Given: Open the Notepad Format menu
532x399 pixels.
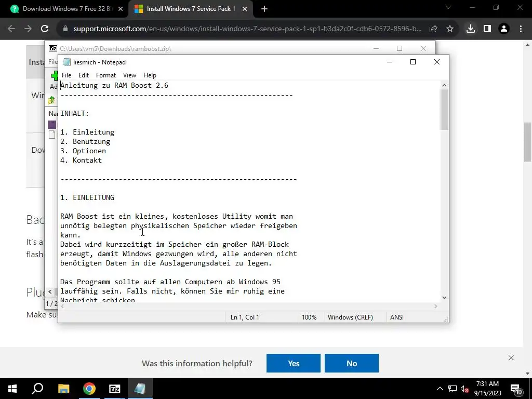Looking at the screenshot, I should (x=106, y=75).
